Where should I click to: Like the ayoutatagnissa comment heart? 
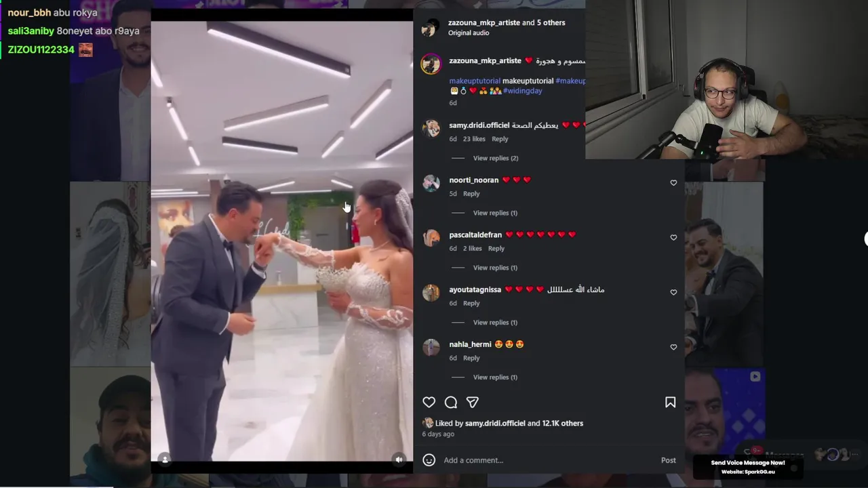[673, 293]
